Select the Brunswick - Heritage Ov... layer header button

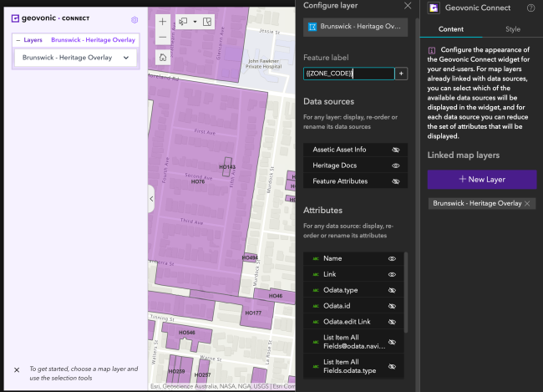[355, 27]
